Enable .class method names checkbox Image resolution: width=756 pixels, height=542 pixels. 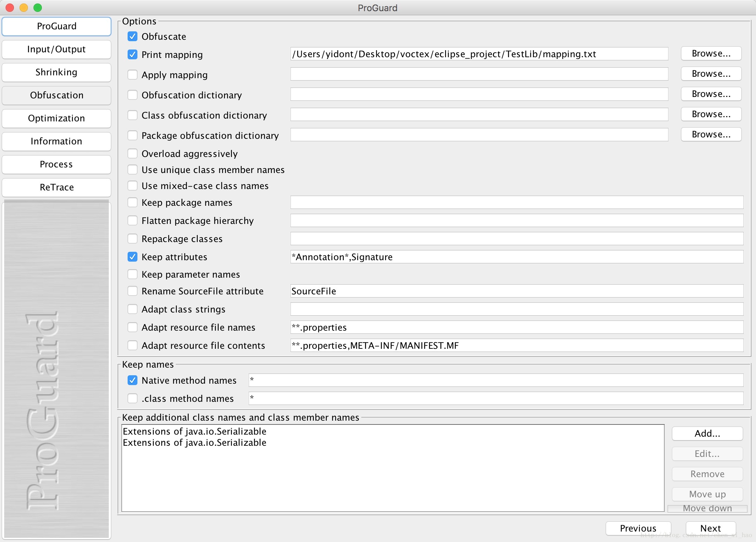pyautogui.click(x=133, y=398)
